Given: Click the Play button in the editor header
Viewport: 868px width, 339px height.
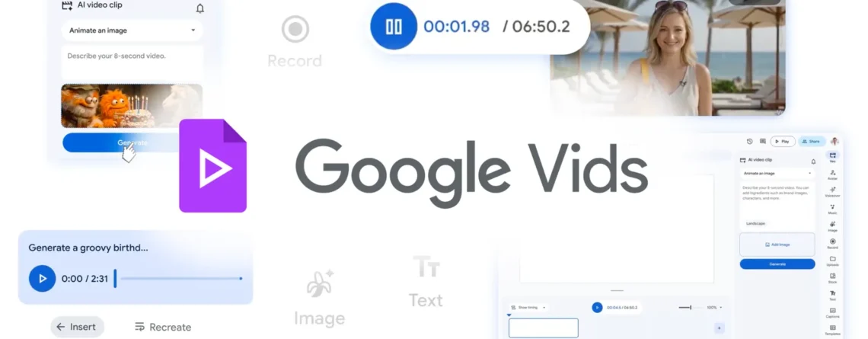Looking at the screenshot, I should (x=783, y=141).
